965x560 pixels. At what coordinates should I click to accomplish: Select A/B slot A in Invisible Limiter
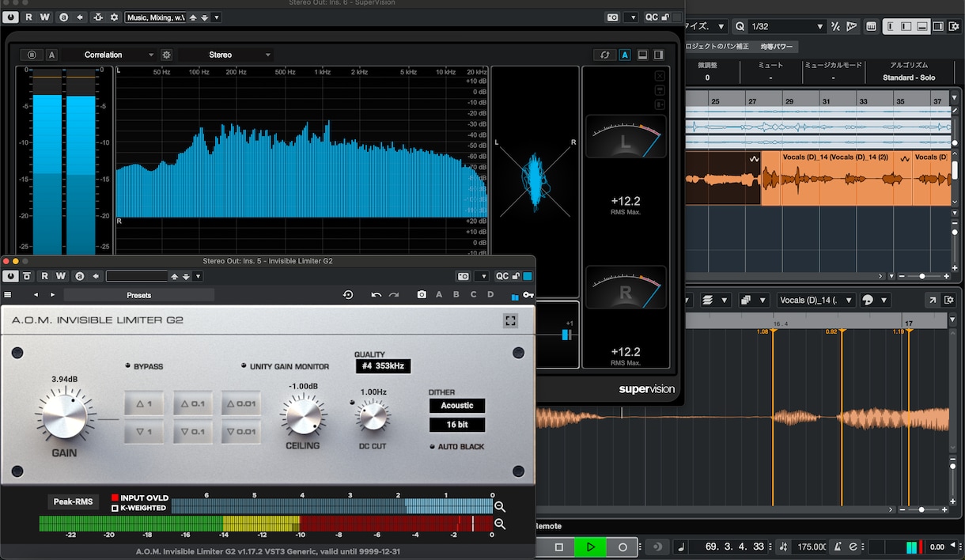pyautogui.click(x=439, y=295)
